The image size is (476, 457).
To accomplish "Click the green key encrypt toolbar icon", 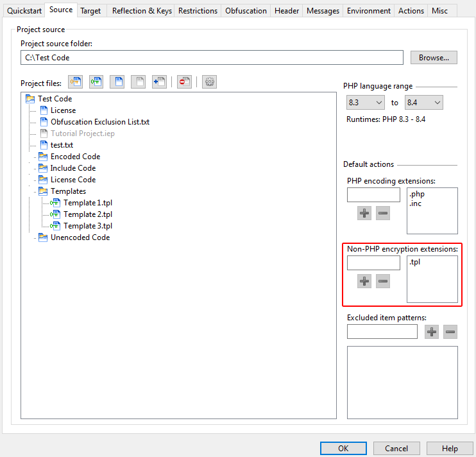I will (96, 82).
